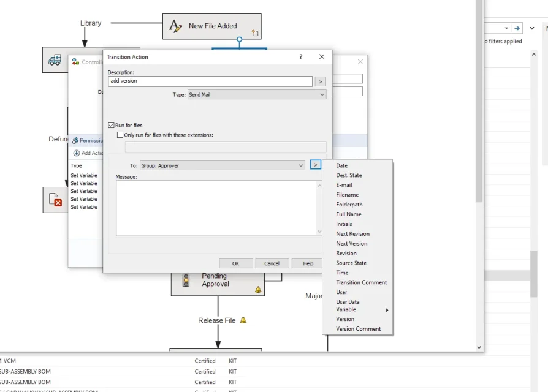Click the help question mark in Transition Action
Screen dimensions: 548x392
point(300,57)
